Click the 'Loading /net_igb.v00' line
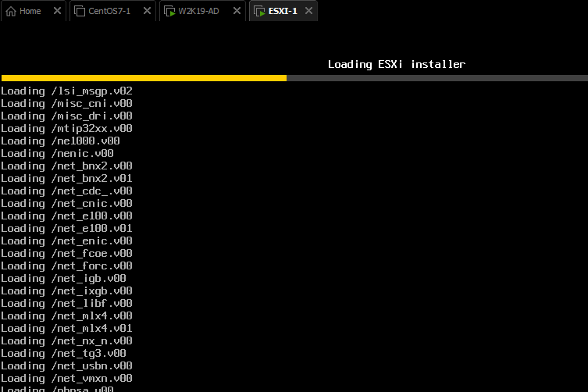The width and height of the screenshot is (588, 392). tap(63, 278)
